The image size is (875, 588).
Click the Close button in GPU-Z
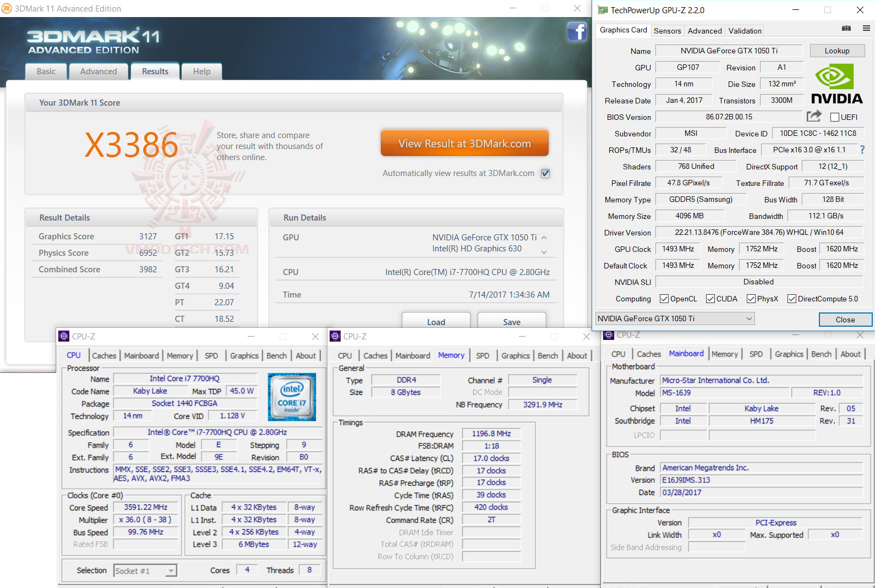pyautogui.click(x=845, y=320)
